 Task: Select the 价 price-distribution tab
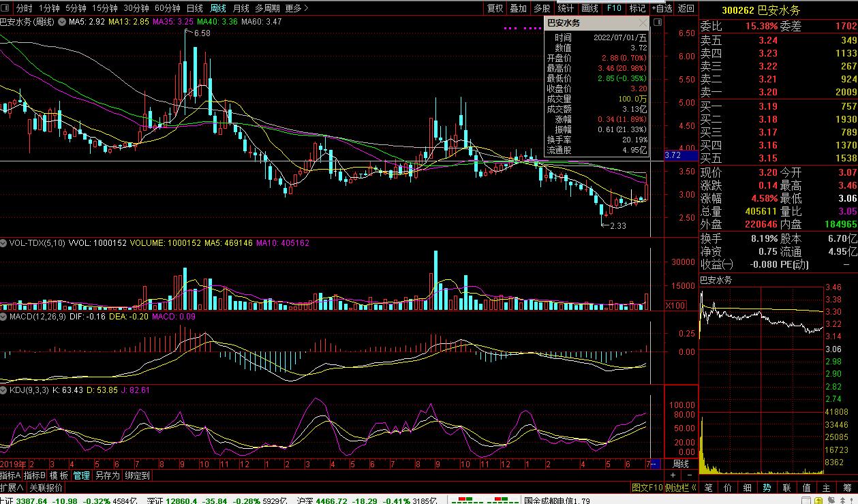[x=728, y=488]
